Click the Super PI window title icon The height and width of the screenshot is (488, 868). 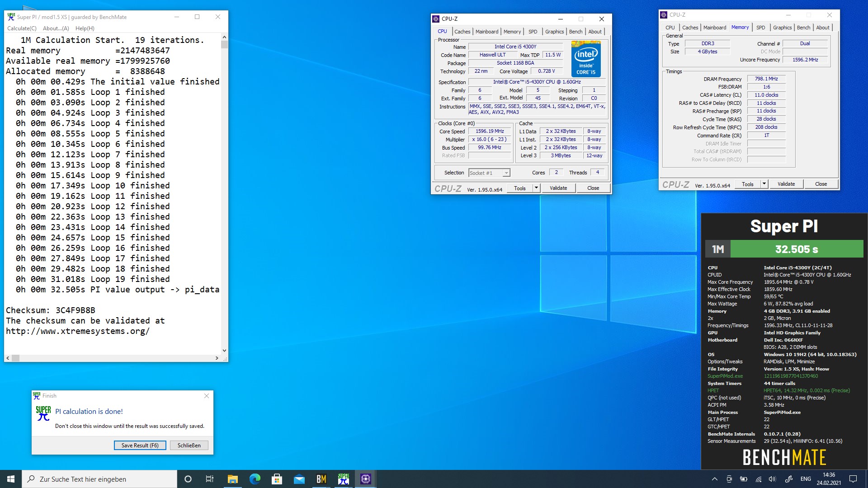11,17
